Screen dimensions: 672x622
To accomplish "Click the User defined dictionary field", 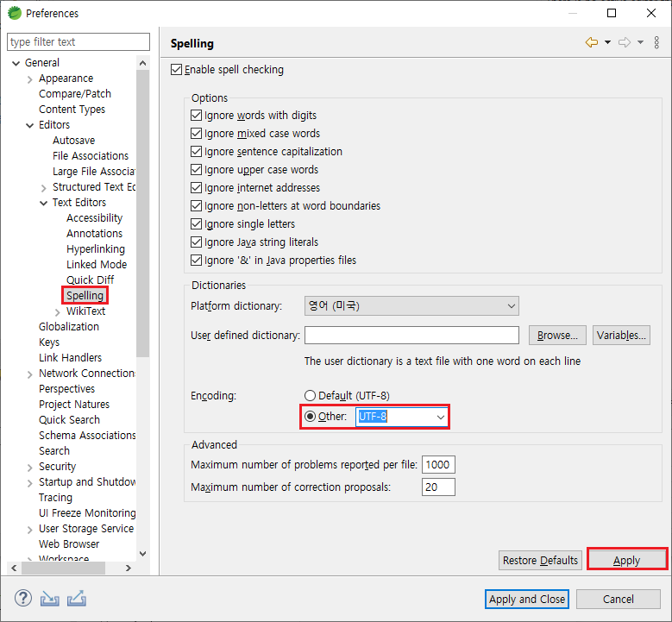I will click(x=411, y=336).
